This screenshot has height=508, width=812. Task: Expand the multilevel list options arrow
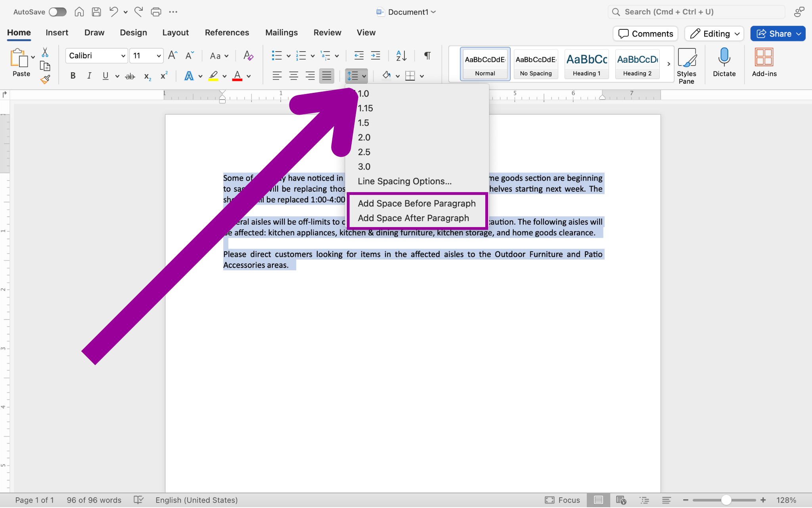(337, 56)
